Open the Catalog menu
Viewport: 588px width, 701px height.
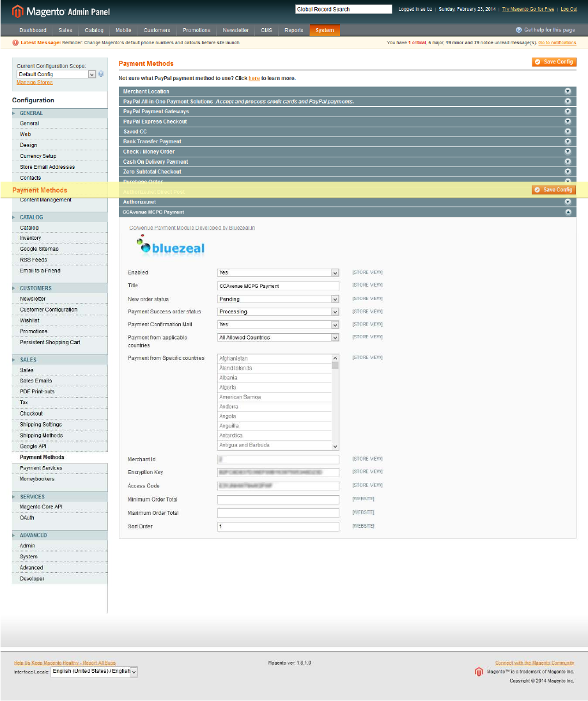[x=94, y=30]
